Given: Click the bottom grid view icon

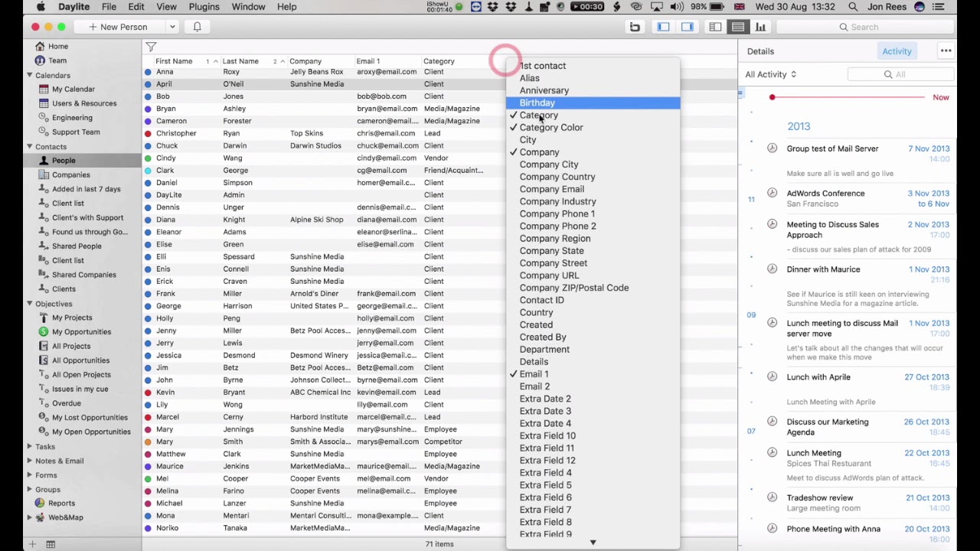Looking at the screenshot, I should point(51,544).
